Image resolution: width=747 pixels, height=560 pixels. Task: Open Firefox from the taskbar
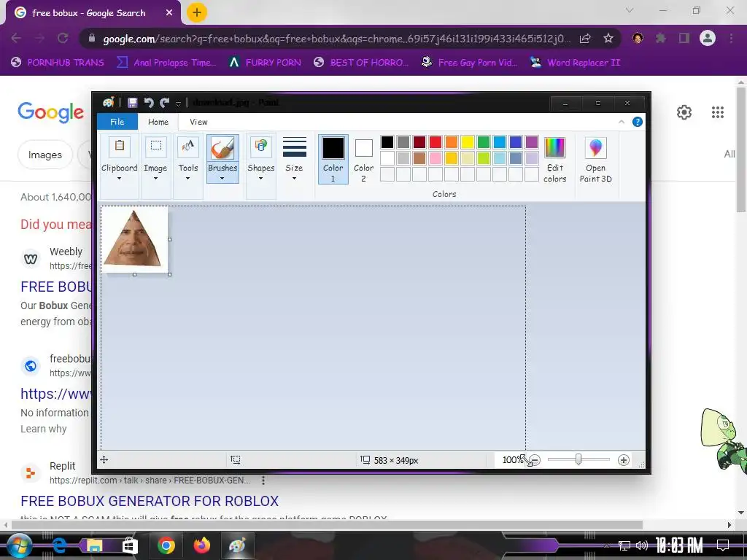click(201, 545)
